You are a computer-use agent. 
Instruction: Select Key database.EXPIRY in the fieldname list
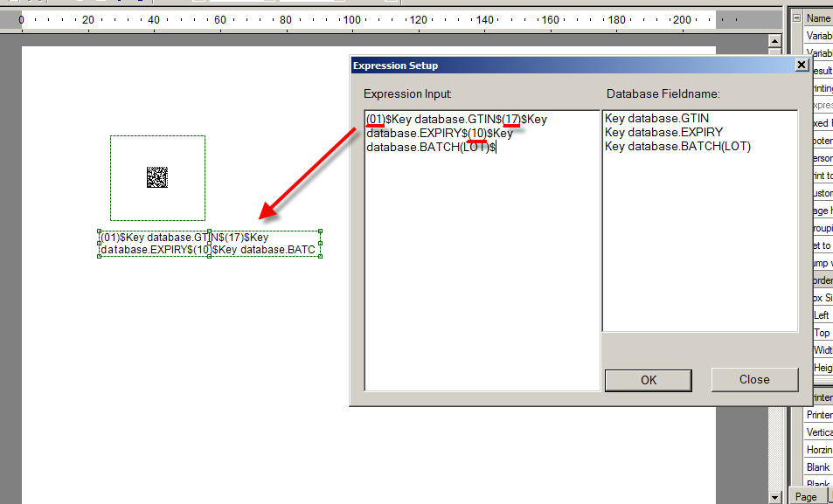[x=663, y=132]
